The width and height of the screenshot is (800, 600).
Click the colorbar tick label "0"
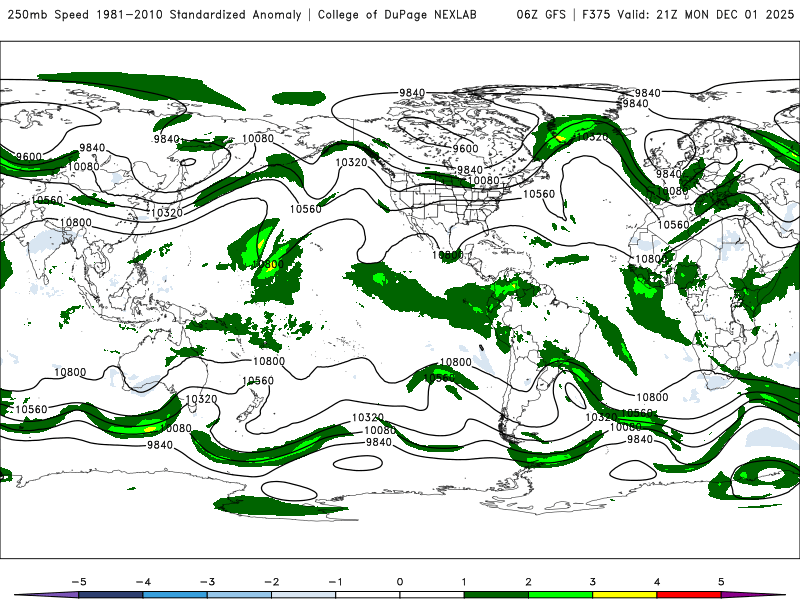(x=400, y=582)
